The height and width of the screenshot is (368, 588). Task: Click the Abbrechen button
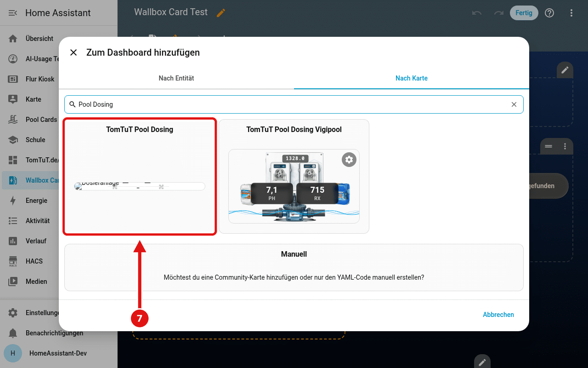(x=498, y=315)
